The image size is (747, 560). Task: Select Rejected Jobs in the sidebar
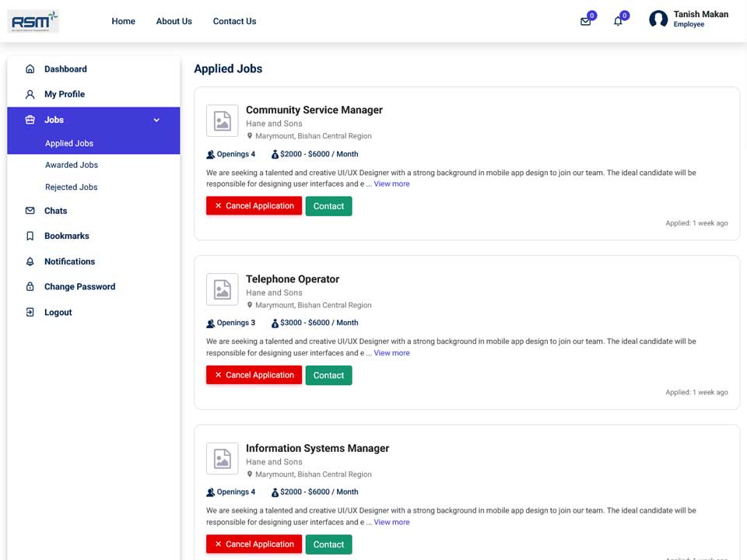pos(72,187)
